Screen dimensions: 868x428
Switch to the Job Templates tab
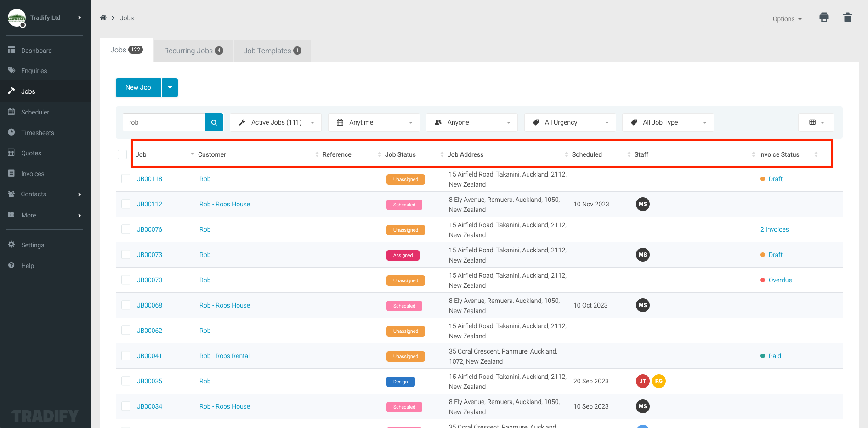pyautogui.click(x=272, y=51)
